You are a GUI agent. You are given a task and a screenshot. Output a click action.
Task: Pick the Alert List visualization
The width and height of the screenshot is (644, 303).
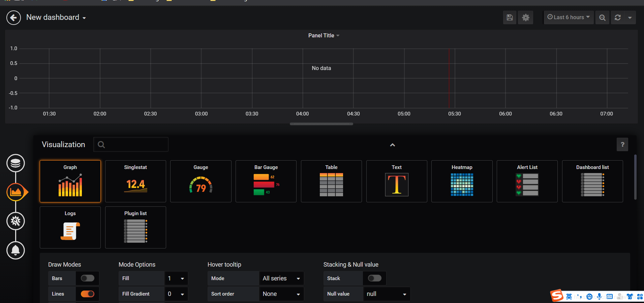click(527, 181)
